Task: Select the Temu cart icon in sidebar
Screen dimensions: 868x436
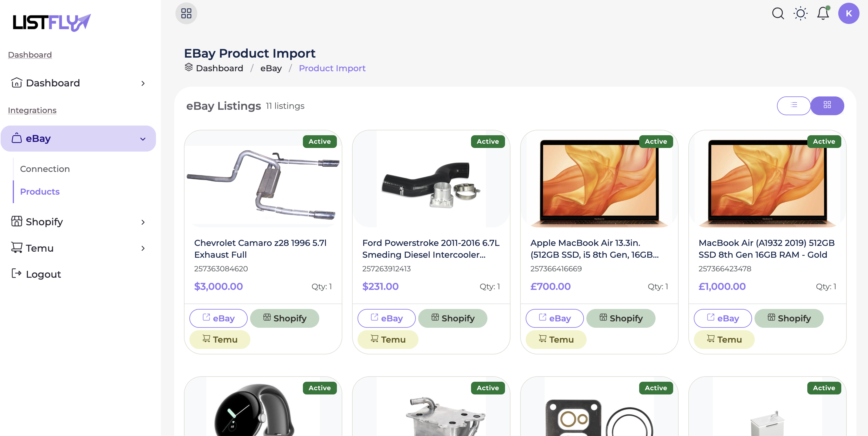Action: click(16, 248)
